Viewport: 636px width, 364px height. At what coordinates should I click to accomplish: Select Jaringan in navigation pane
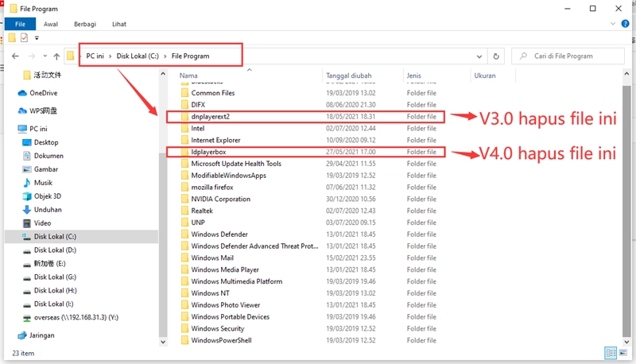tap(36, 335)
